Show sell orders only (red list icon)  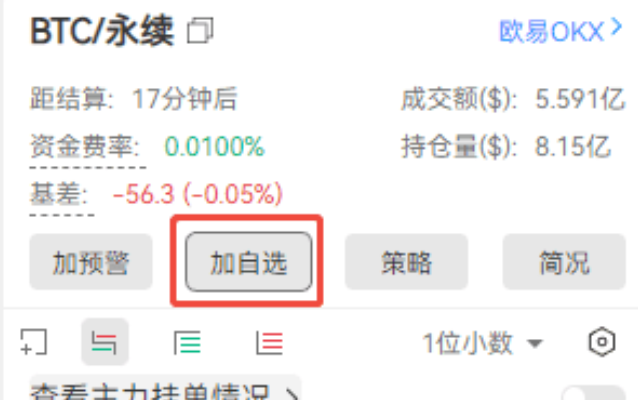[269, 342]
